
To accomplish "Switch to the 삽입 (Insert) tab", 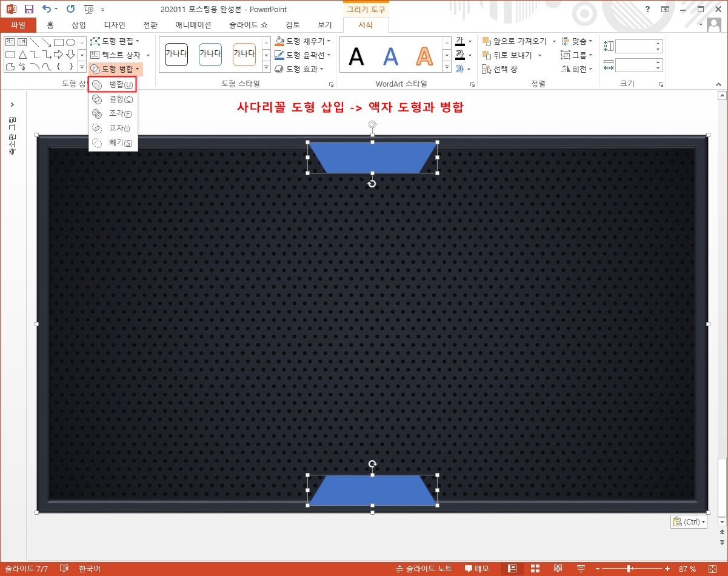I will [x=79, y=25].
